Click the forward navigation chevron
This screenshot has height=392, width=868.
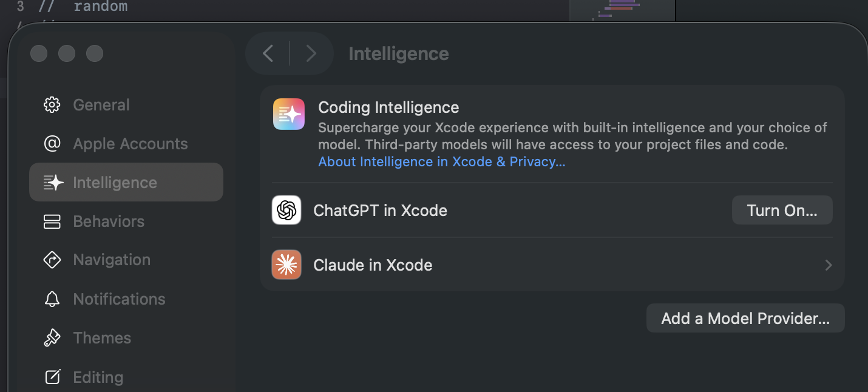pos(311,53)
